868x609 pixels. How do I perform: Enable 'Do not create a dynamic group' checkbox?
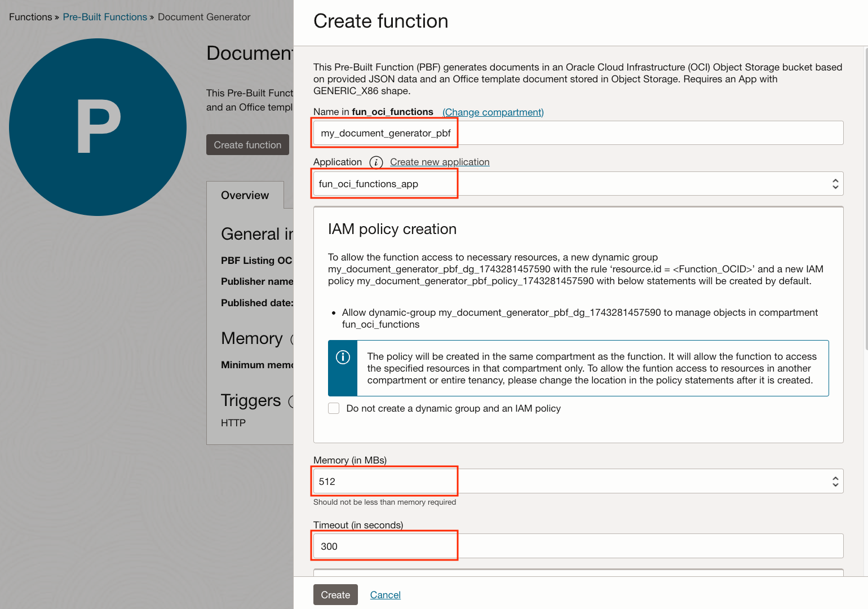click(334, 408)
